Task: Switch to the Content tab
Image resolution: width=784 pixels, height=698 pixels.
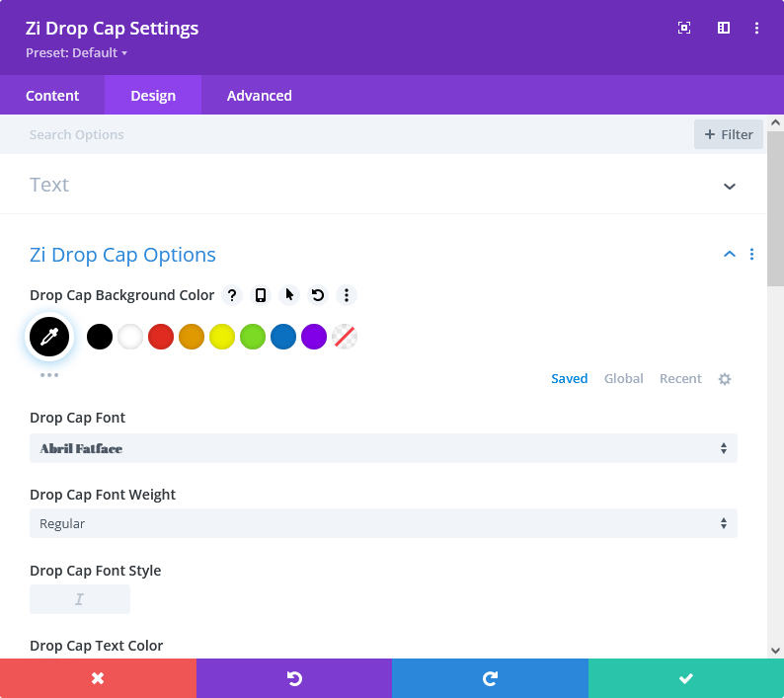Action: pyautogui.click(x=52, y=96)
